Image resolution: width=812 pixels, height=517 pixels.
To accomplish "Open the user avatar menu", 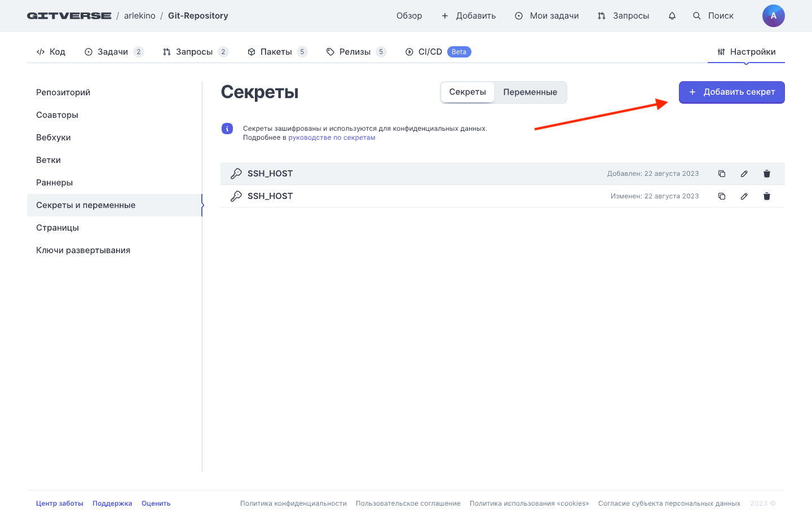I will click(x=773, y=16).
